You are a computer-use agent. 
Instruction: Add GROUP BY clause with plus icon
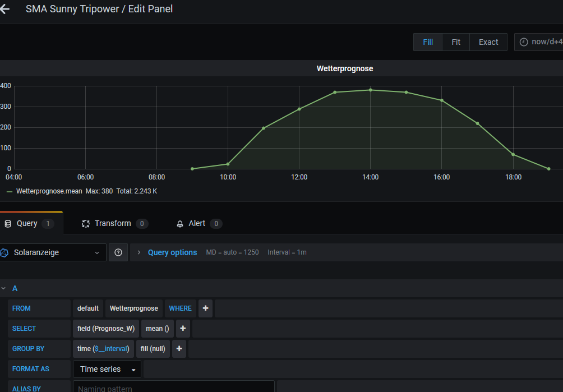[179, 349]
